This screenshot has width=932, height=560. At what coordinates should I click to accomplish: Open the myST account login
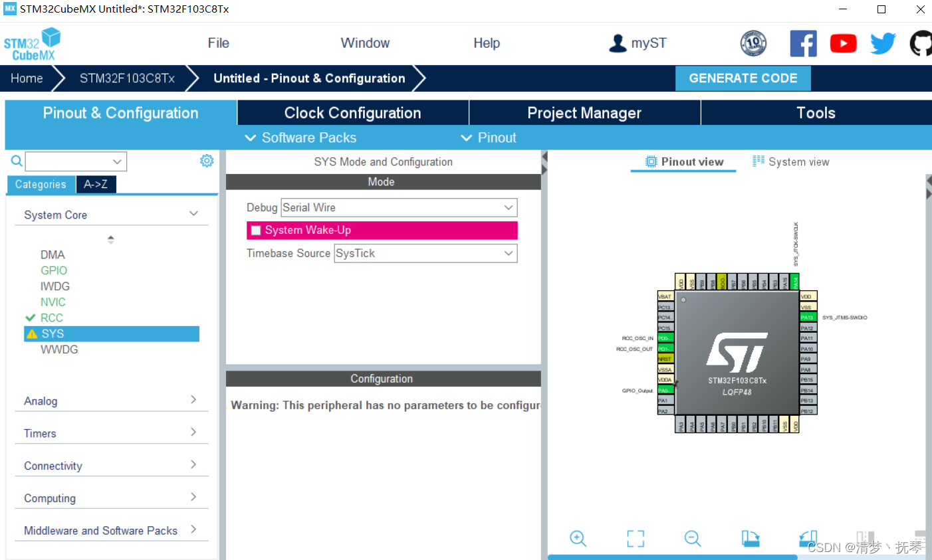638,43
